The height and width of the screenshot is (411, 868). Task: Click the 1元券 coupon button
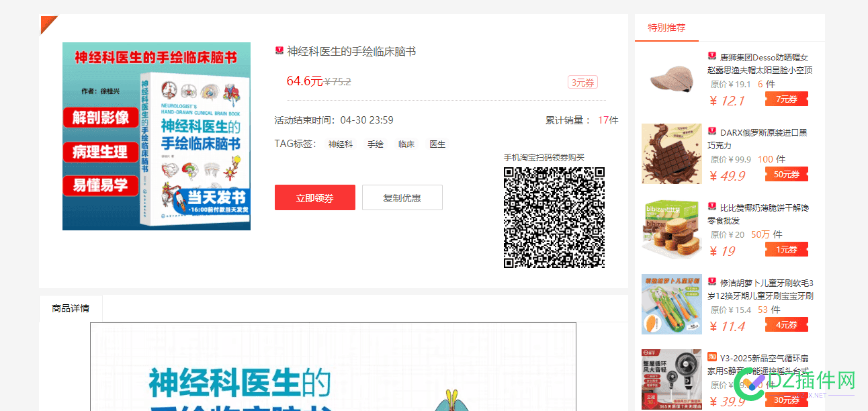[x=787, y=250]
